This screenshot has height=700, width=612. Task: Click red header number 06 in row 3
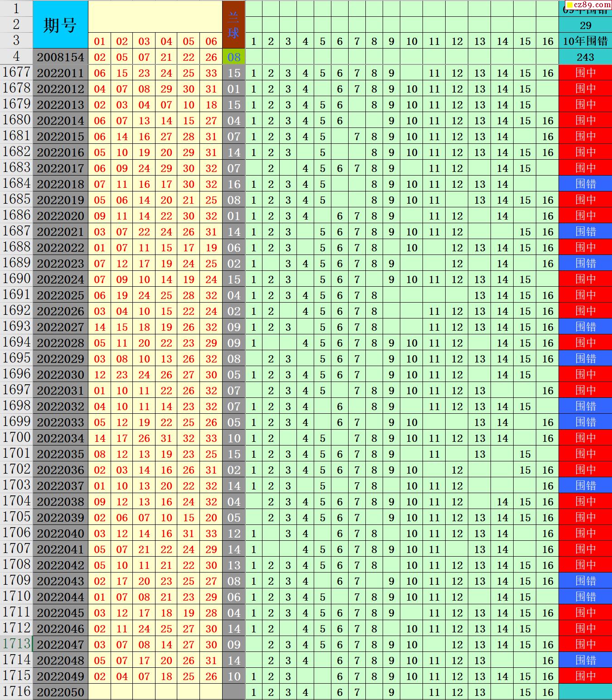pos(211,41)
